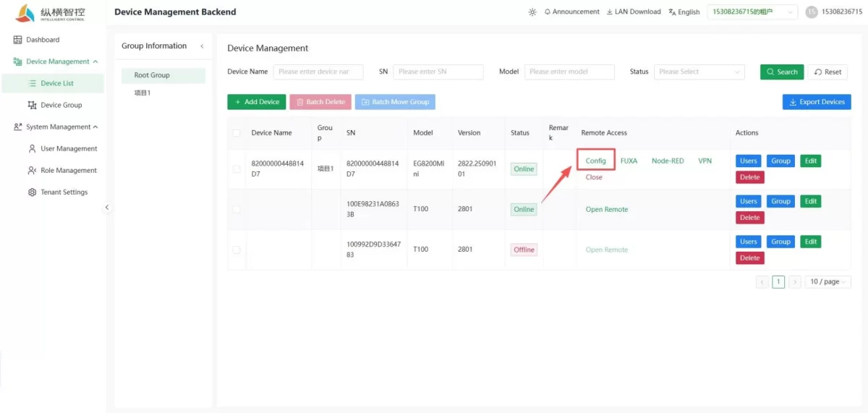This screenshot has height=413, width=868.
Task: Click the Search button
Action: click(782, 72)
